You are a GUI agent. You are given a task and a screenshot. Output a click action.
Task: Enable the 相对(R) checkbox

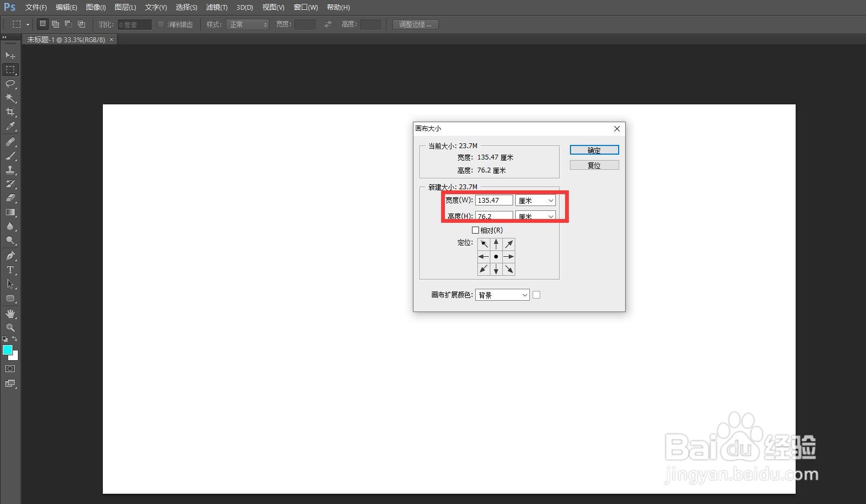tap(475, 230)
